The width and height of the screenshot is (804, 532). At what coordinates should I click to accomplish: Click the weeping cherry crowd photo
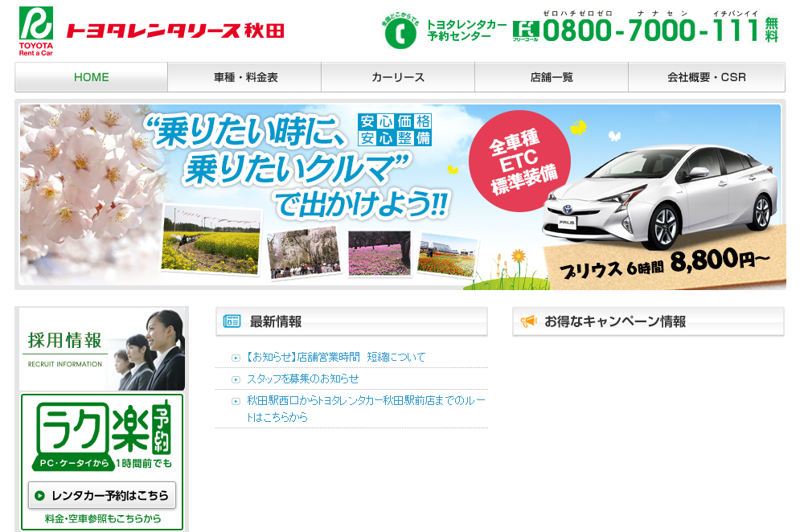pyautogui.click(x=304, y=252)
